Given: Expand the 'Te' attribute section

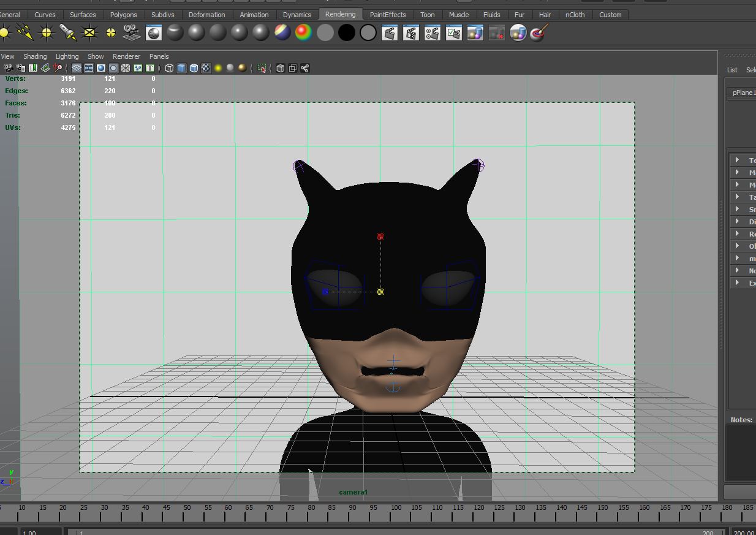Looking at the screenshot, I should 737,160.
